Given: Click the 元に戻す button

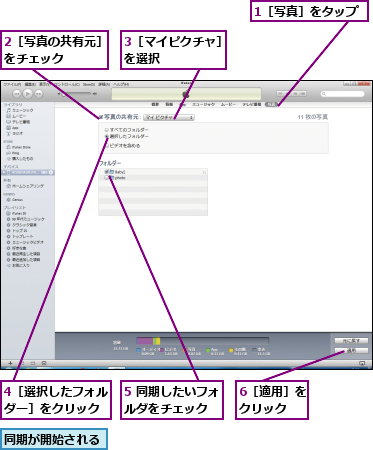Looking at the screenshot, I should point(352,341).
